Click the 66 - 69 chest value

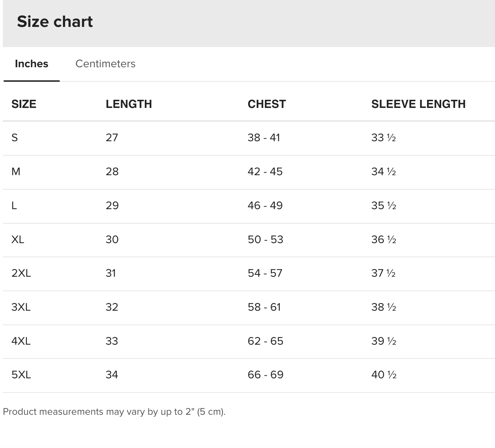point(266,375)
